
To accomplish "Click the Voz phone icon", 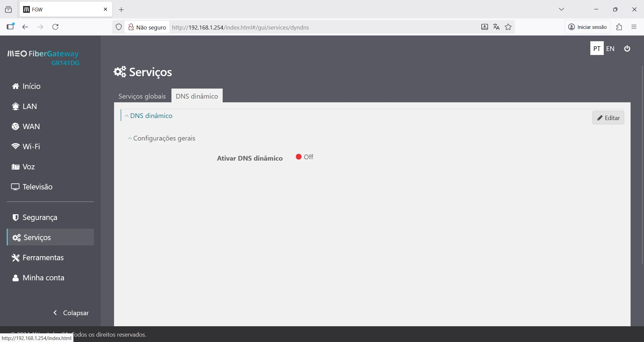I will click(x=15, y=167).
